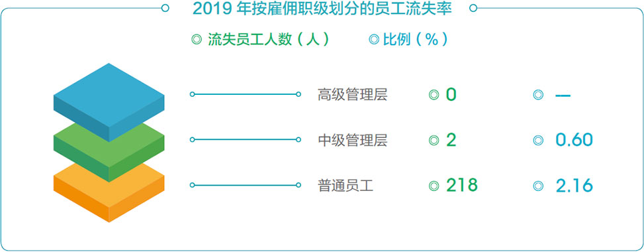644x252 pixels.
Task: Click the chart title 2019 年按雇佣职级划分的员工流失率
Action: pos(322,9)
